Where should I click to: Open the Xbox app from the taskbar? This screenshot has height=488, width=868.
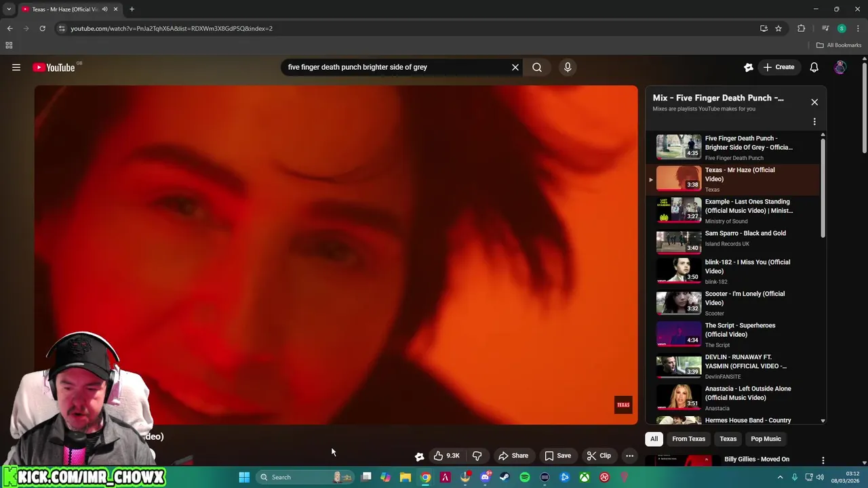585,477
